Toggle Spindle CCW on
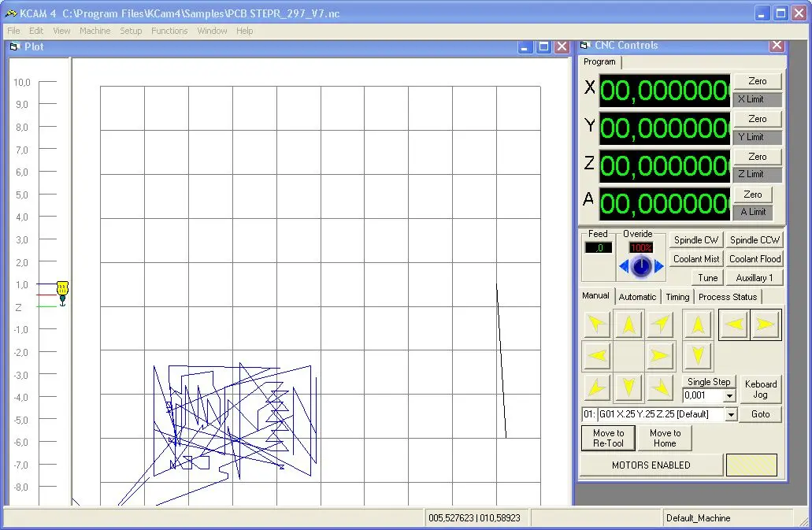Screen dimensions: 812x530 pos(755,240)
